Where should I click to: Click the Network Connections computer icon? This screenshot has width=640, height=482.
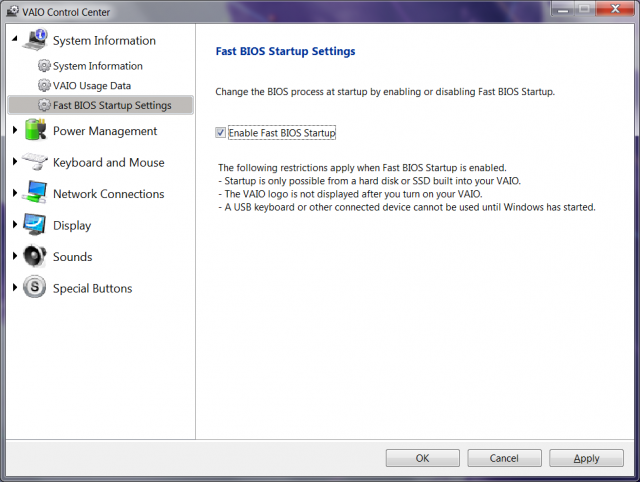[35, 193]
